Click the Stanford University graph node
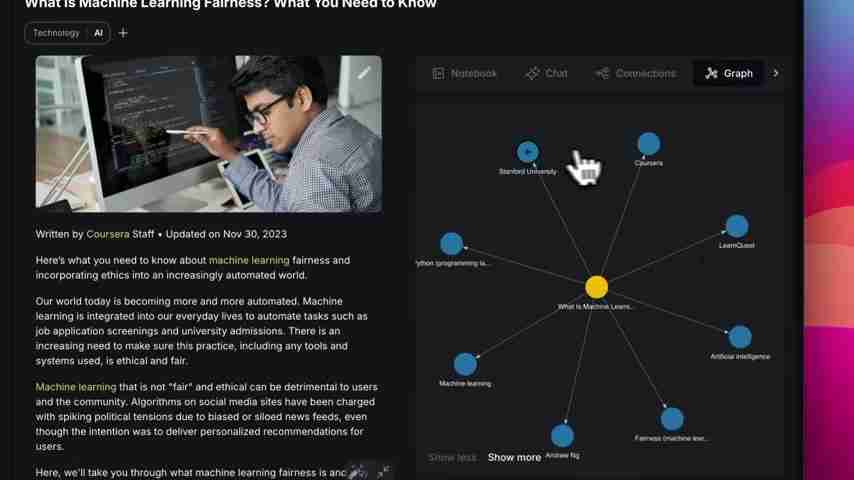The height and width of the screenshot is (480, 854). point(527,152)
